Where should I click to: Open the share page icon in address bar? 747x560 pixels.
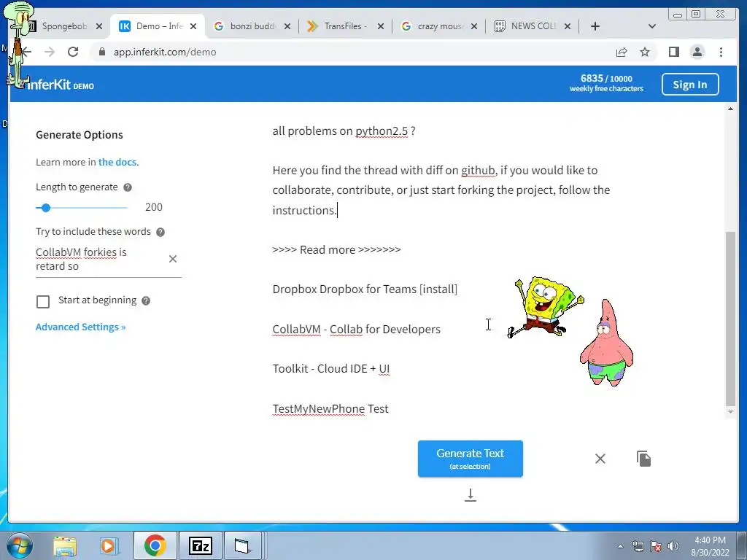pyautogui.click(x=622, y=52)
